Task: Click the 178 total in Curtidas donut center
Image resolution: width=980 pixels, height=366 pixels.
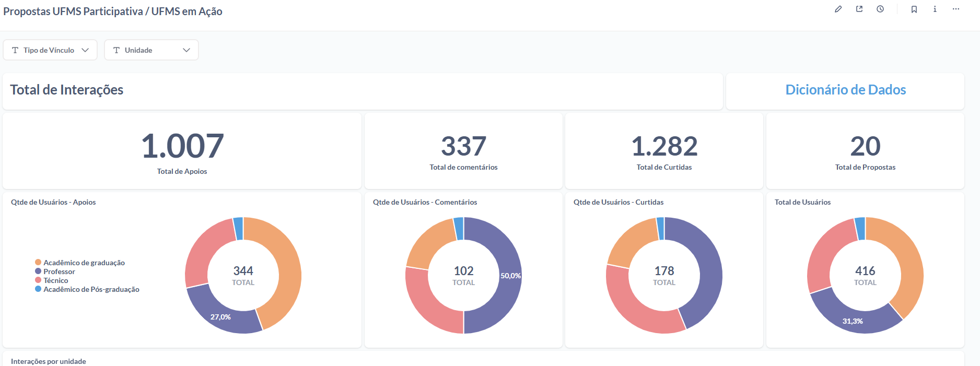Action: tap(664, 271)
